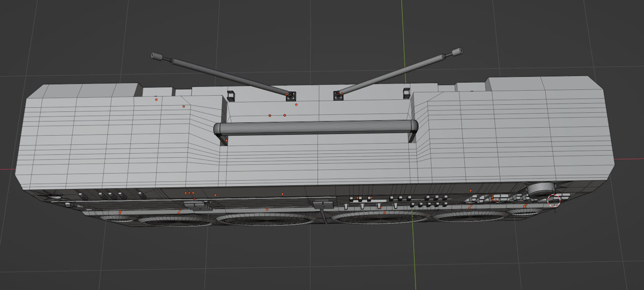Click the red-white 3D cursor circle
Viewport: 644px width, 290px height.
[x=554, y=200]
